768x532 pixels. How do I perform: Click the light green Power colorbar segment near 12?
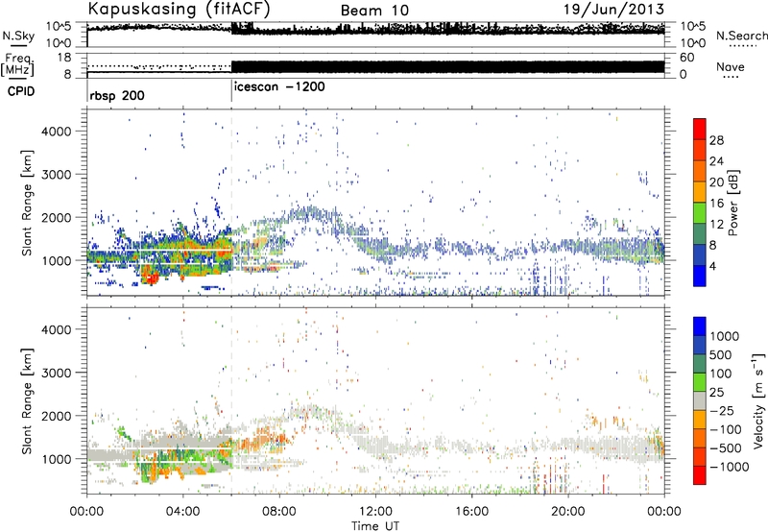pos(700,212)
